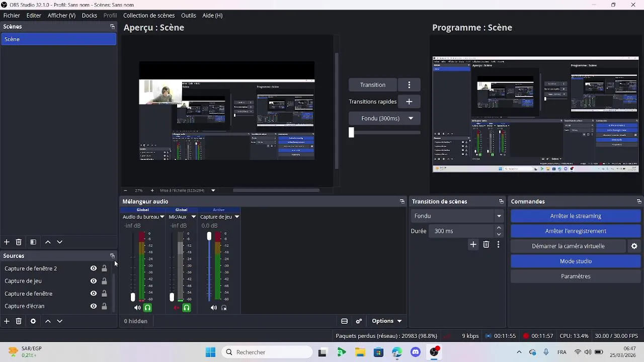Undock the Scènes panel with its float icon
Screen dimensions: 644x362
click(x=112, y=27)
